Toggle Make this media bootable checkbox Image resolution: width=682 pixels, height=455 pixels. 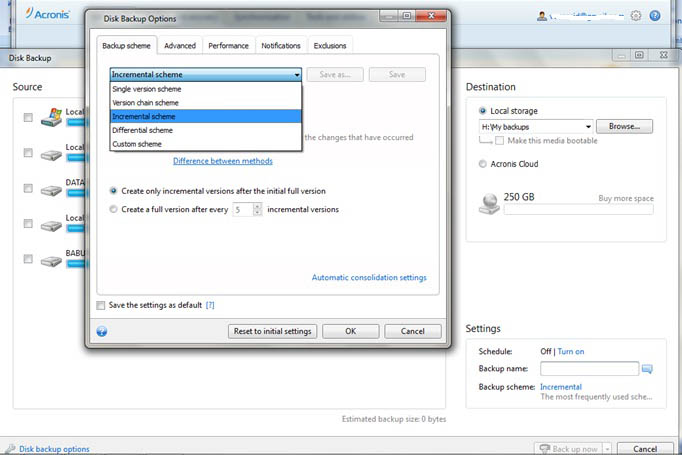click(x=500, y=141)
